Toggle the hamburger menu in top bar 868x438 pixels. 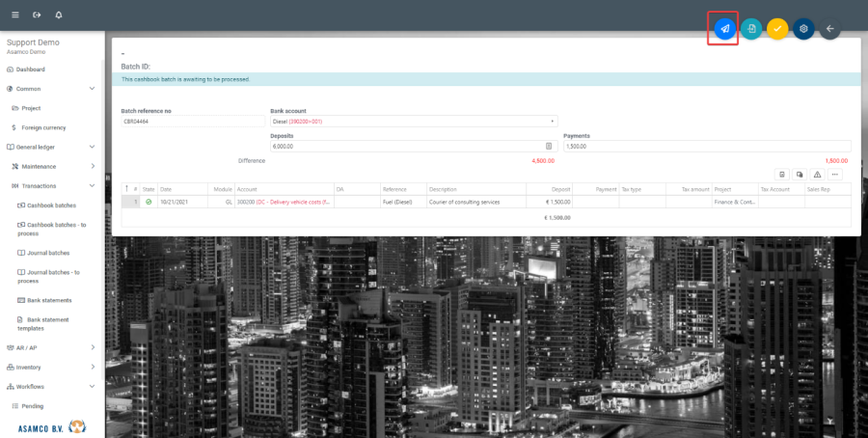pos(14,15)
